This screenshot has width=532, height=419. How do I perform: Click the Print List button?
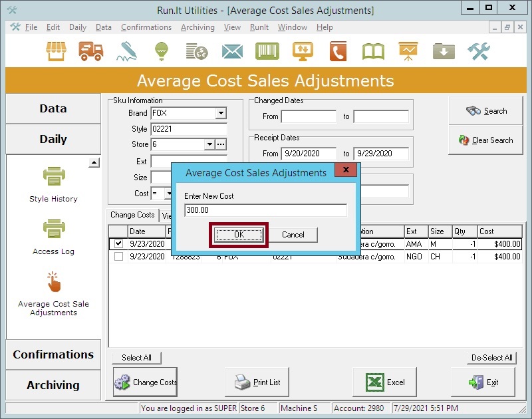click(x=257, y=382)
